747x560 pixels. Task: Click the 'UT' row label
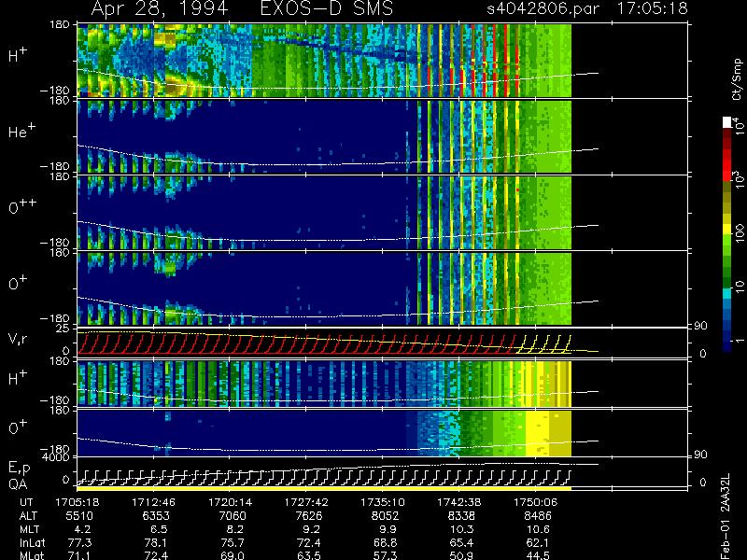27,502
